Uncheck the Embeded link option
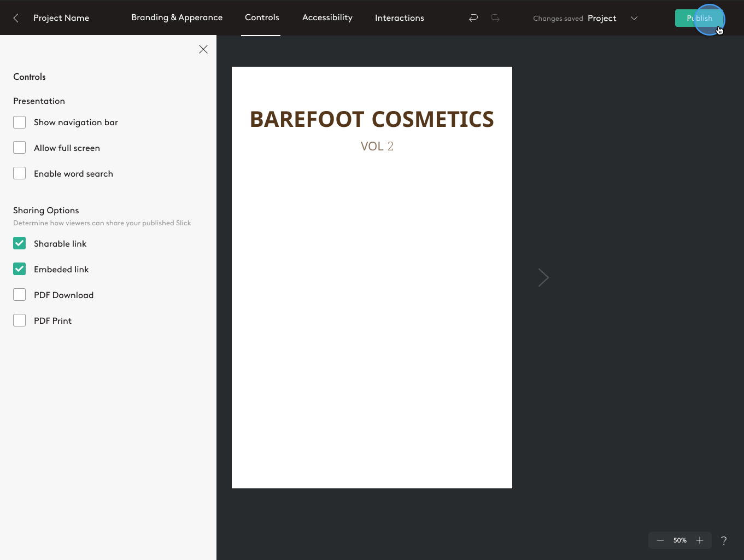Viewport: 744px width, 560px height. (x=20, y=269)
